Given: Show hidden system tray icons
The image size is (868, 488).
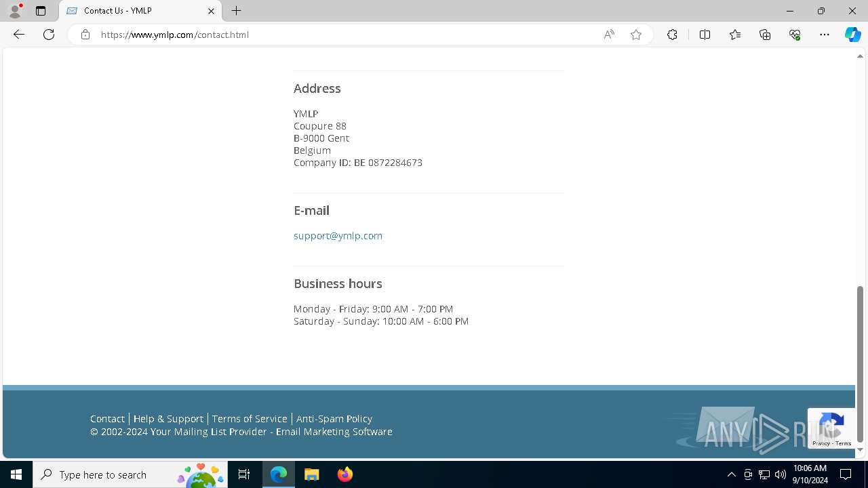Looking at the screenshot, I should pos(731,474).
